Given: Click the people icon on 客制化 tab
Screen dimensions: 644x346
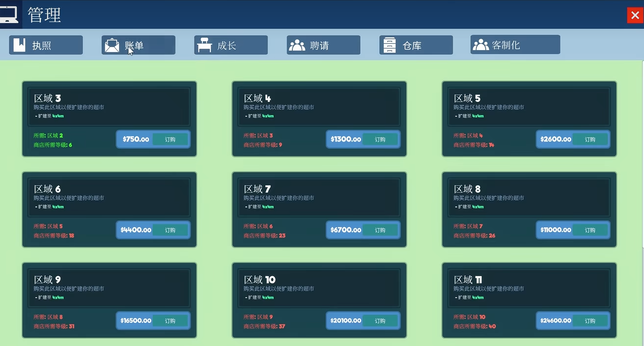Looking at the screenshot, I should (480, 45).
